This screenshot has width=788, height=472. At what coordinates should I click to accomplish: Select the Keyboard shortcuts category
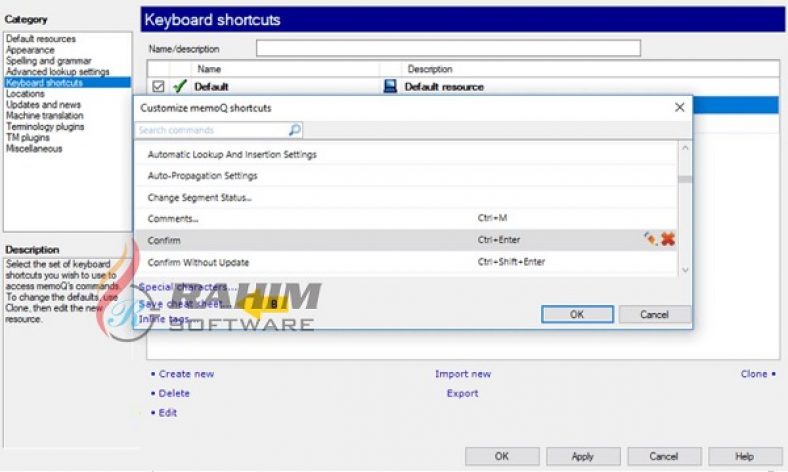click(x=67, y=83)
